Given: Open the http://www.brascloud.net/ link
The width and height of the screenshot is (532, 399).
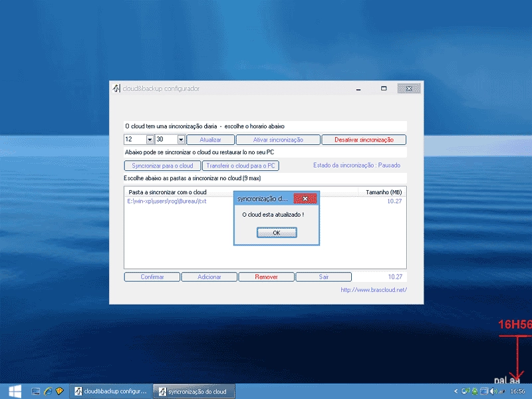Looking at the screenshot, I should 374,290.
